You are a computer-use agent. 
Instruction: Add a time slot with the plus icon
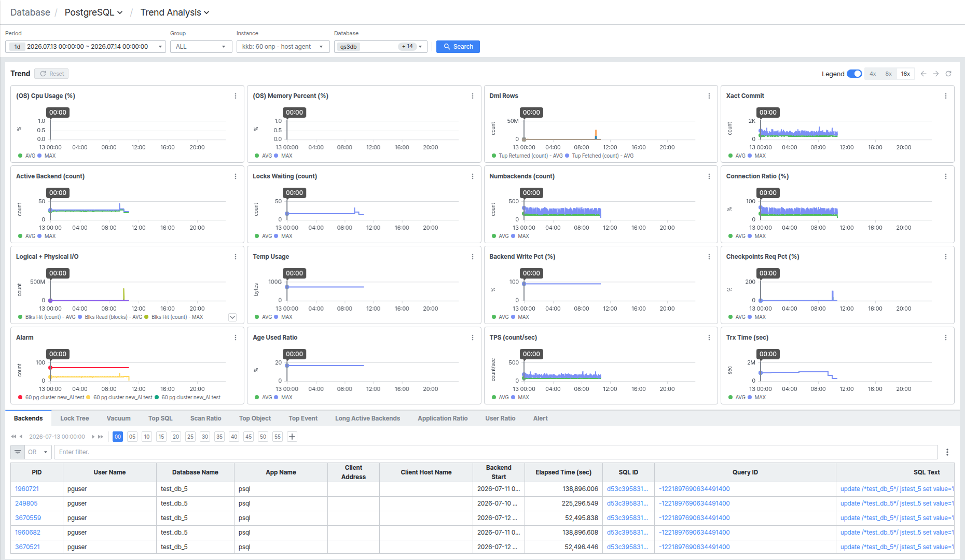coord(292,437)
